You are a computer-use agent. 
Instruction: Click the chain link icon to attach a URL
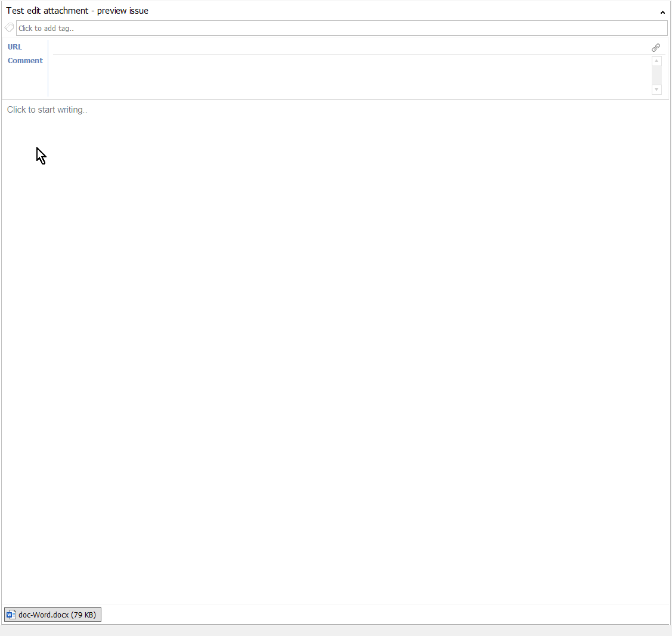(x=656, y=48)
